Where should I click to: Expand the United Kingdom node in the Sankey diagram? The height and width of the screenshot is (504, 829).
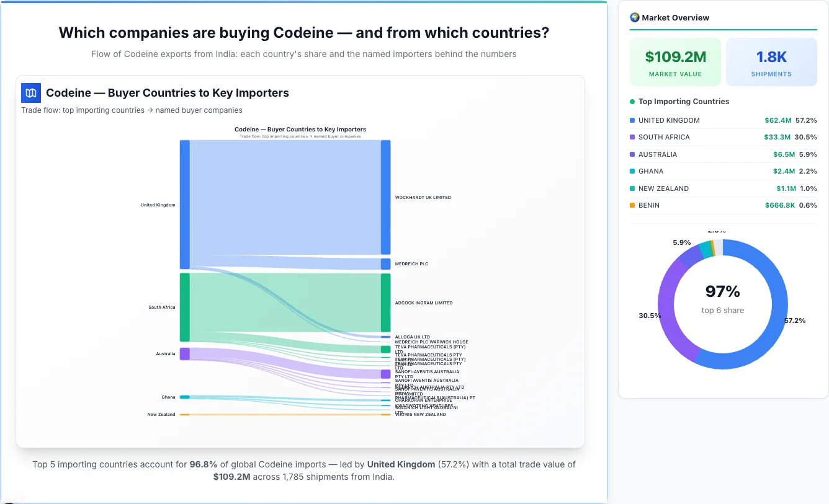(x=184, y=205)
